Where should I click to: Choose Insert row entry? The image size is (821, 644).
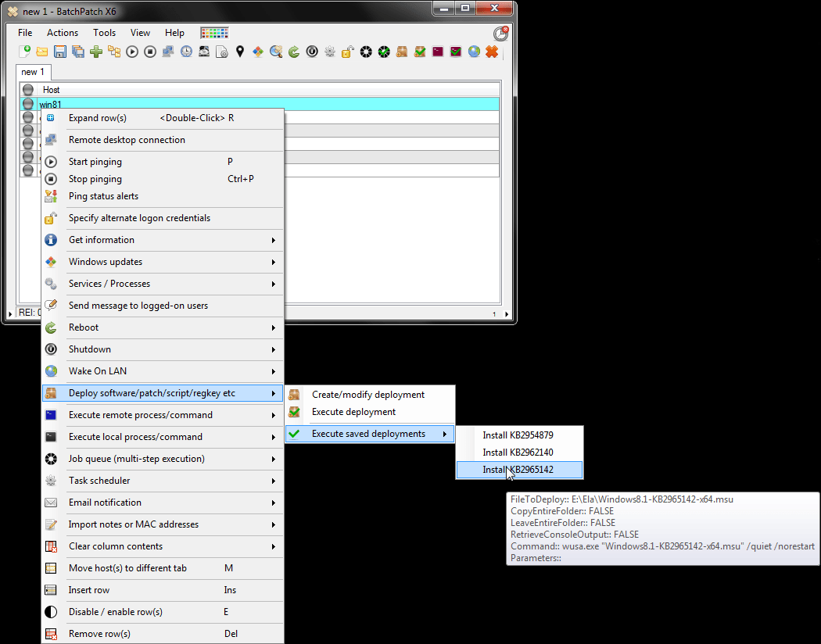[x=163, y=590]
